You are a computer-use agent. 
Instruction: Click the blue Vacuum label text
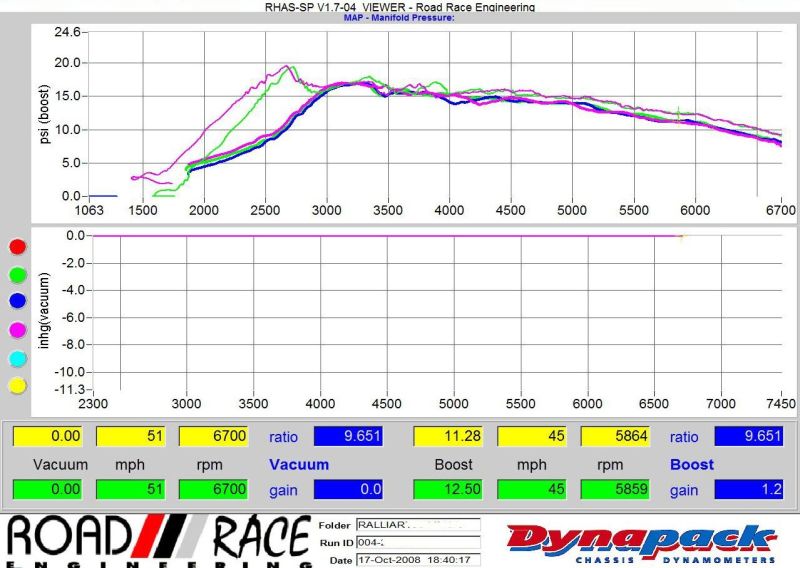pos(299,464)
